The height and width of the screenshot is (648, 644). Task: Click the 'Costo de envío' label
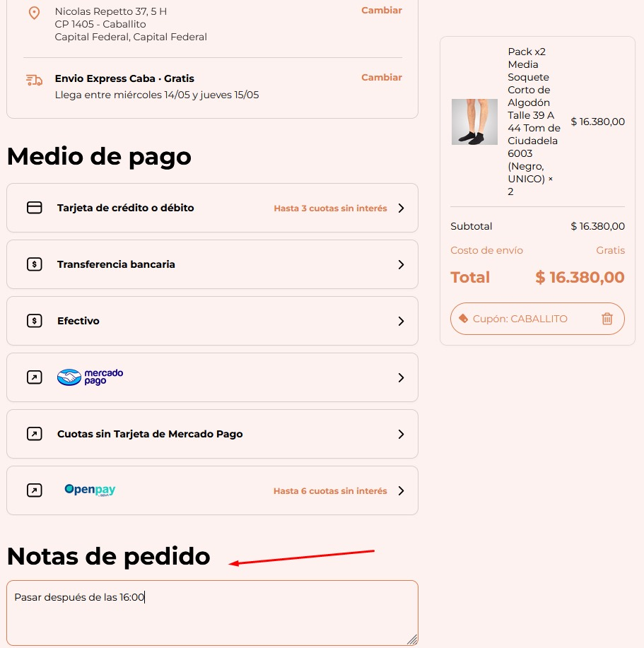(486, 250)
